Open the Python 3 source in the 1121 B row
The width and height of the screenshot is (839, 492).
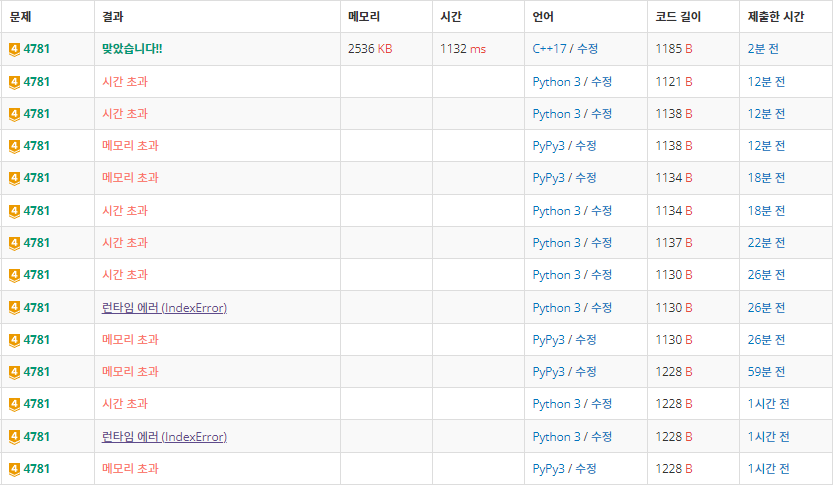pos(556,82)
